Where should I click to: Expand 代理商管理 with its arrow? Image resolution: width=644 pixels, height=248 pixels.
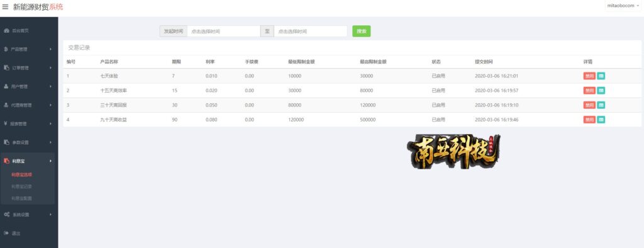50,105
